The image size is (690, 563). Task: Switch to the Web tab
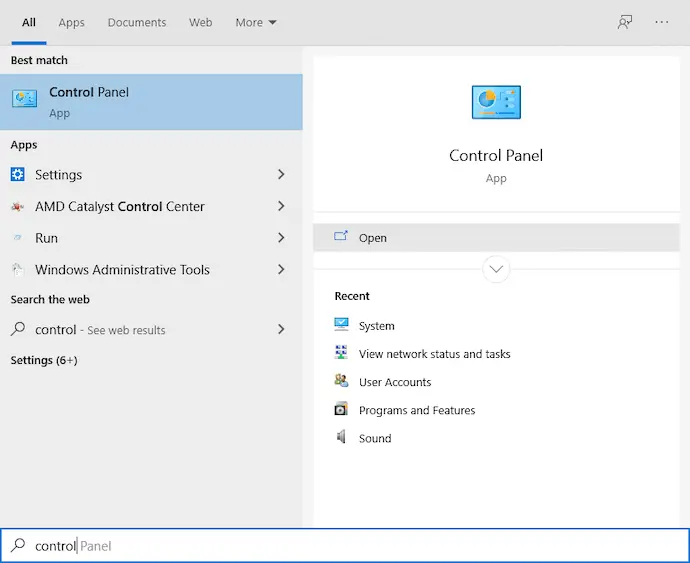click(x=201, y=22)
